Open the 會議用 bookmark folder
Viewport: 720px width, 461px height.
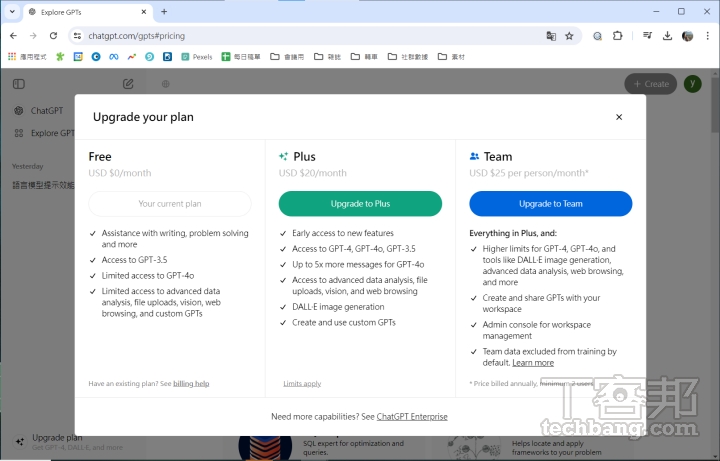click(x=287, y=56)
